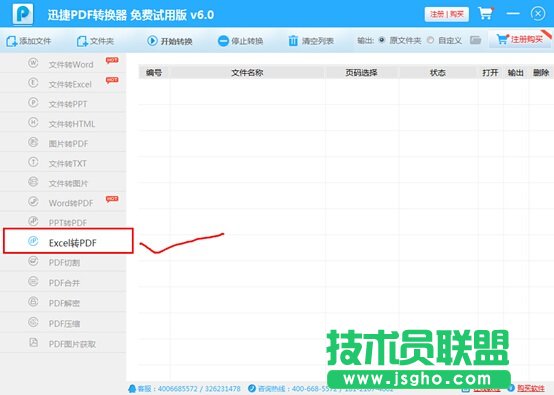Click the 文件转图片 sidebar icon
554x395 pixels.
[x=33, y=182]
